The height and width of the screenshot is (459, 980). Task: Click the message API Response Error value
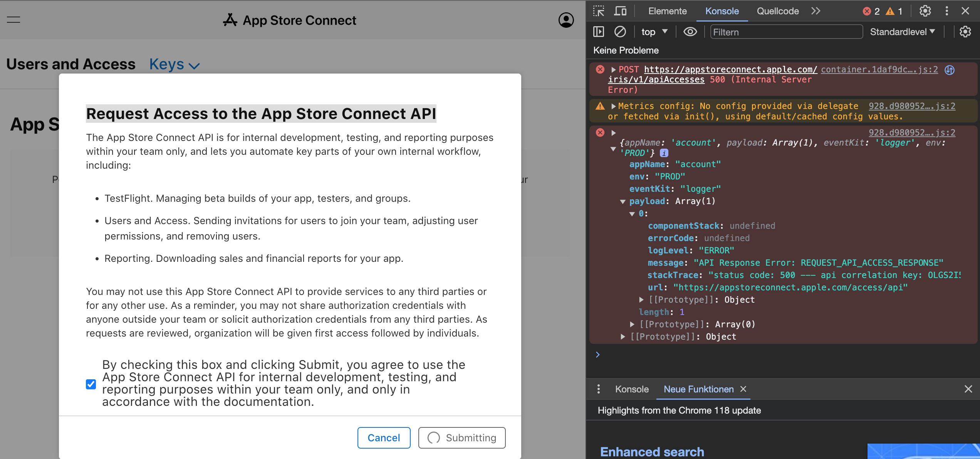818,263
